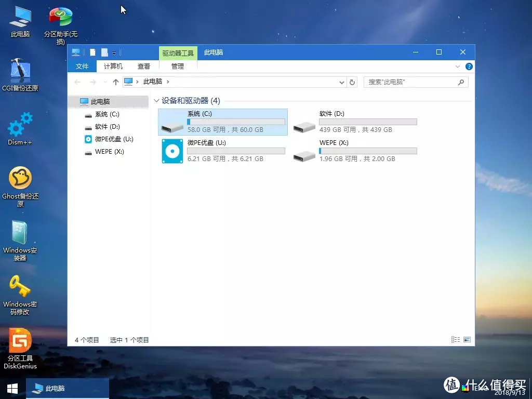Switch to the 查看 ribbon tab
532x399 pixels.
tap(144, 66)
